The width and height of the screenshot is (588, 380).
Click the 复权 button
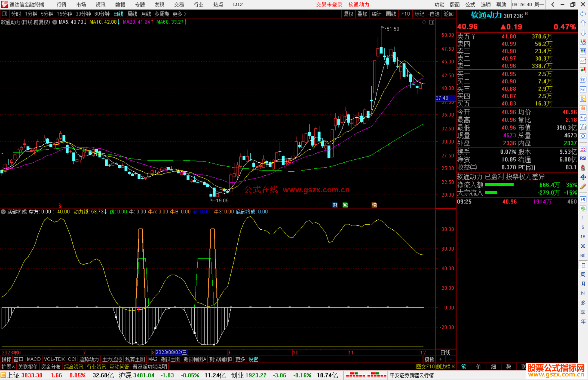coord(348,14)
